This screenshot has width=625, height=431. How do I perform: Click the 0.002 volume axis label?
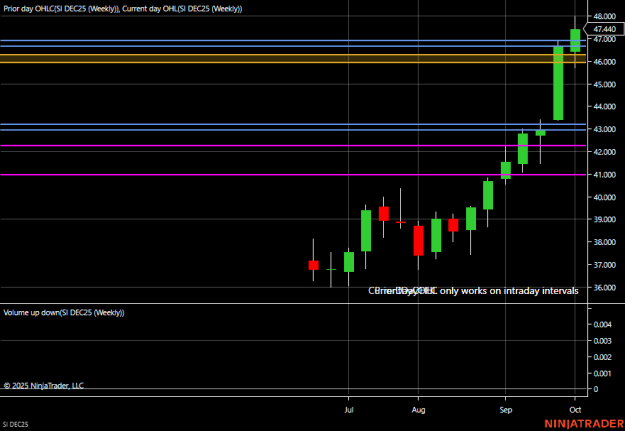[x=602, y=357]
